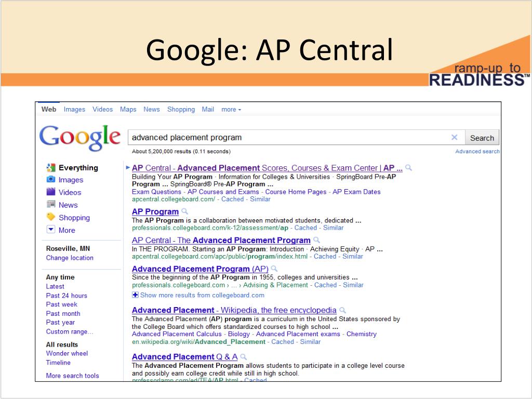
Task: Click the Everything colorful icon in sidebar
Action: pos(51,168)
